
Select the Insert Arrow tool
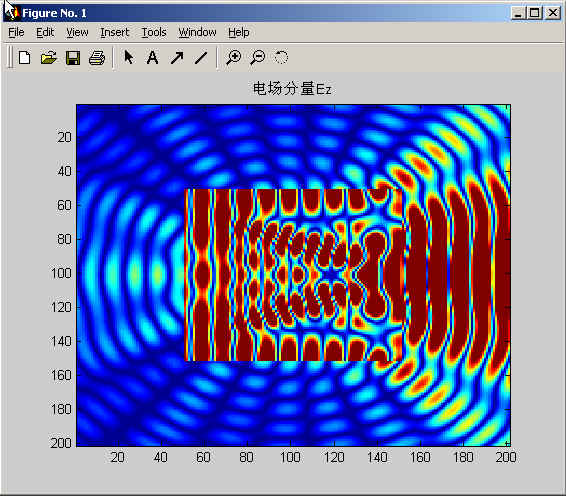point(177,57)
